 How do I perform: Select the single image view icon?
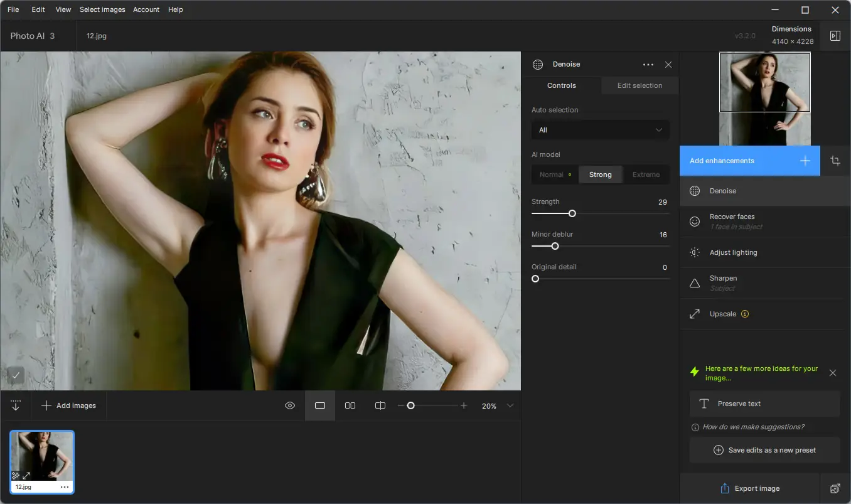pyautogui.click(x=320, y=406)
